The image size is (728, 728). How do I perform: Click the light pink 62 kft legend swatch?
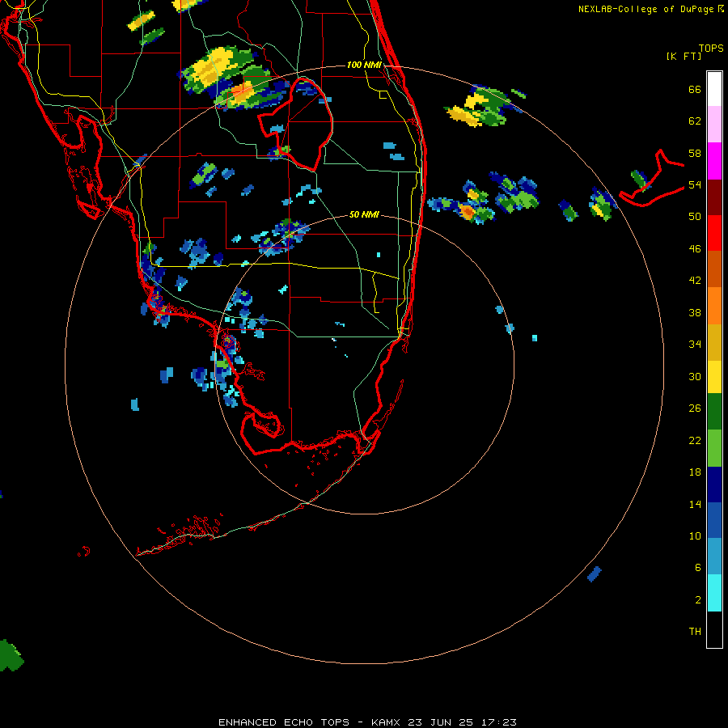pos(714,125)
